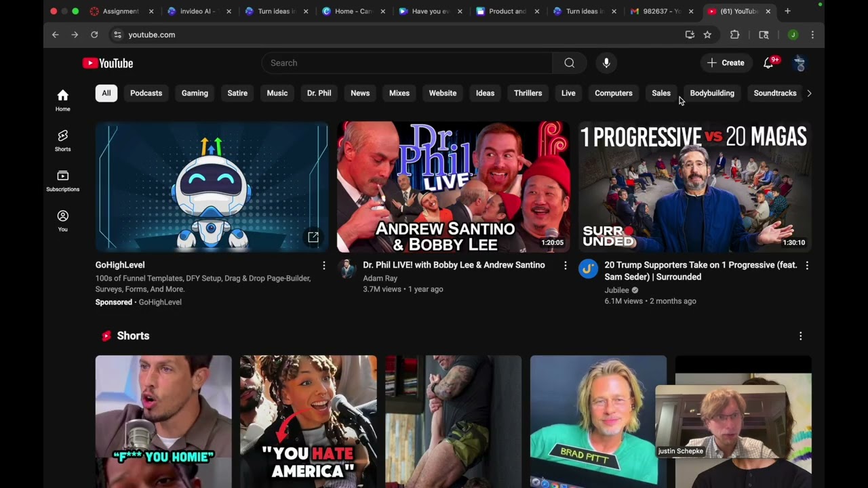Bookmark this page with the star
Image resolution: width=868 pixels, height=488 pixels.
(x=707, y=35)
